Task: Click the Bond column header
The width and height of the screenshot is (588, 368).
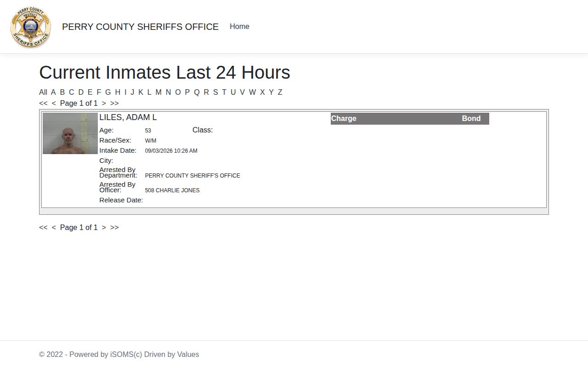Action: point(471,119)
